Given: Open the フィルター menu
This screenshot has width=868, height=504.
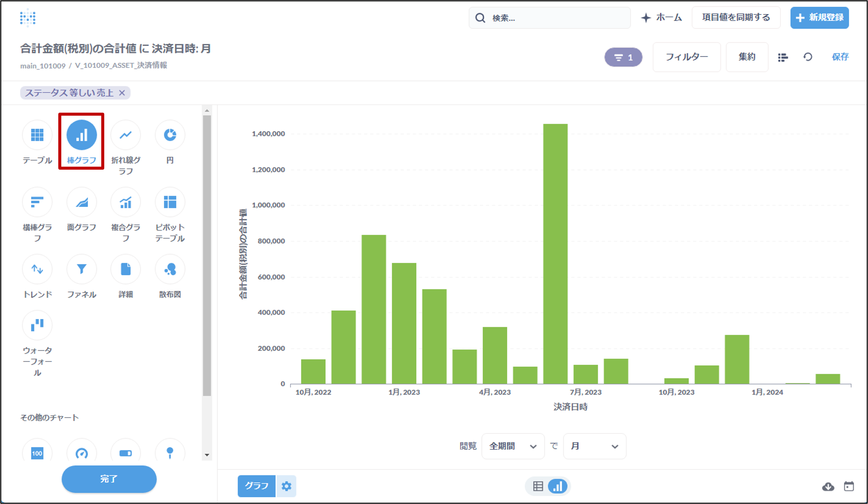Looking at the screenshot, I should [x=686, y=57].
